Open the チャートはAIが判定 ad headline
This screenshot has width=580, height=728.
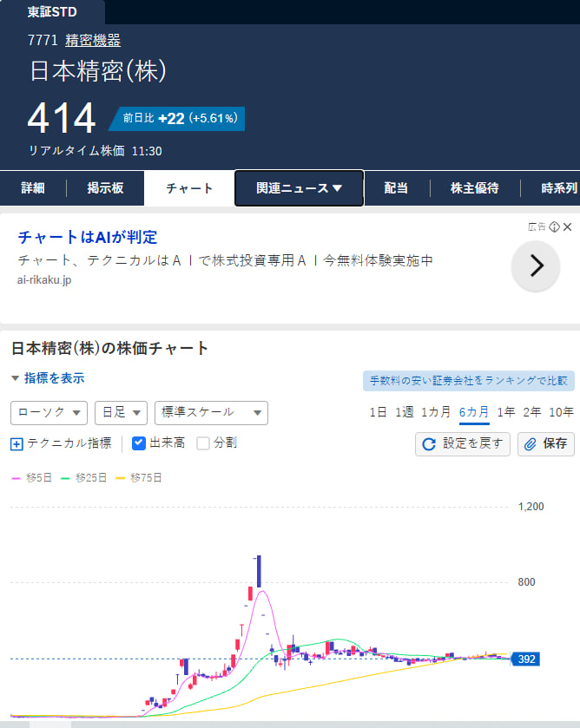pyautogui.click(x=88, y=237)
